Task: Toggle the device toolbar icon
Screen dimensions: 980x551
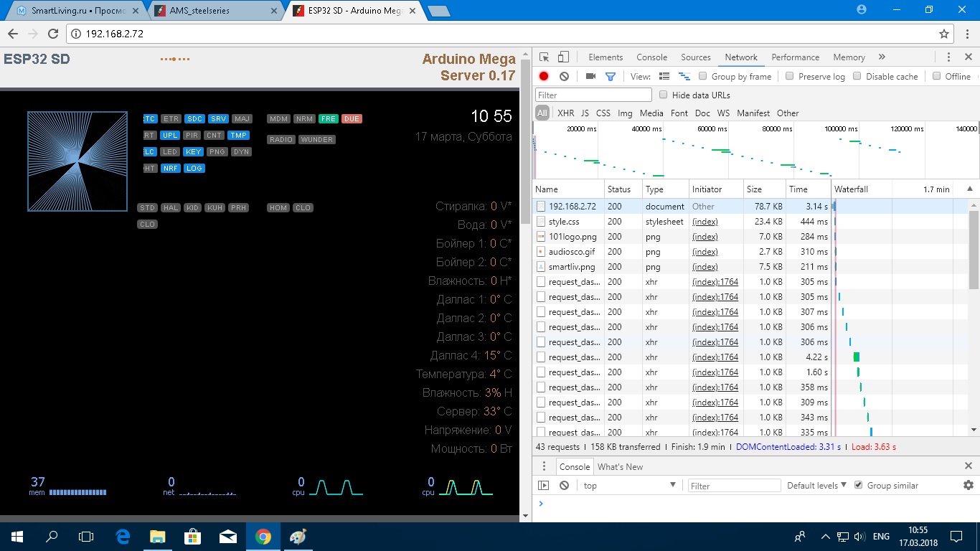Action: pyautogui.click(x=564, y=57)
